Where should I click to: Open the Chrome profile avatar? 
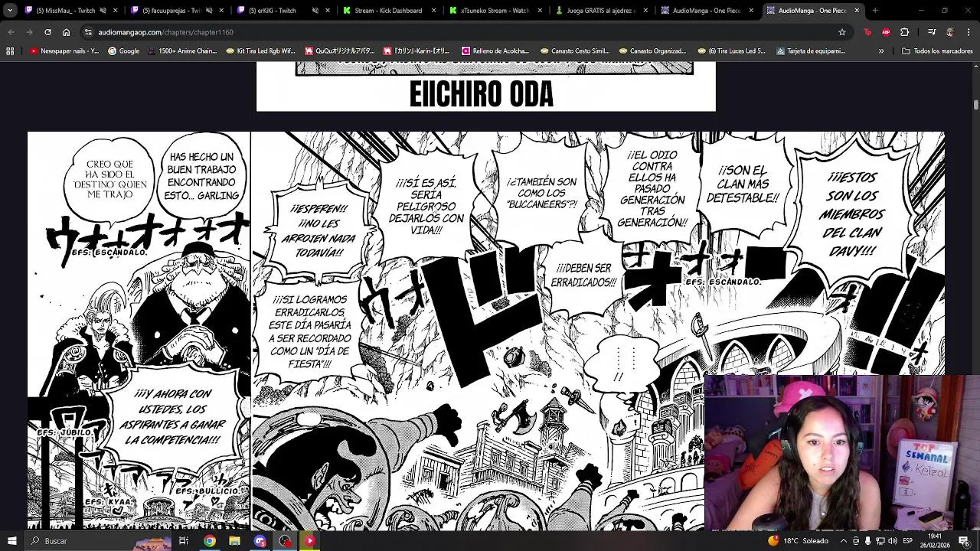(x=950, y=32)
